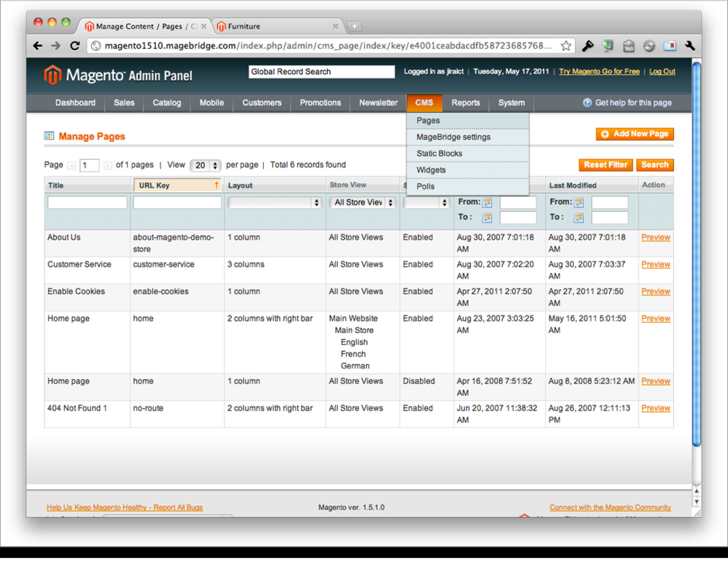Click the Log Out link
The height and width of the screenshot is (561, 728).
662,71
